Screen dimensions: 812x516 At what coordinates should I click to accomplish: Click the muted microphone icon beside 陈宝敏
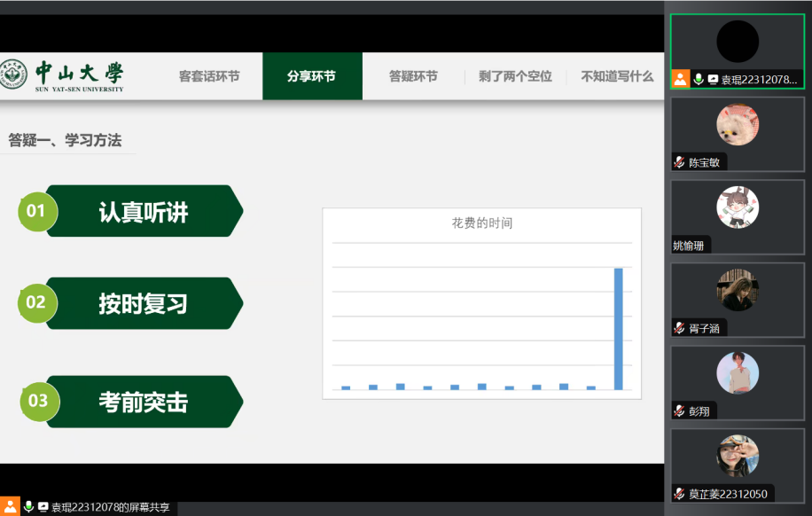click(679, 162)
